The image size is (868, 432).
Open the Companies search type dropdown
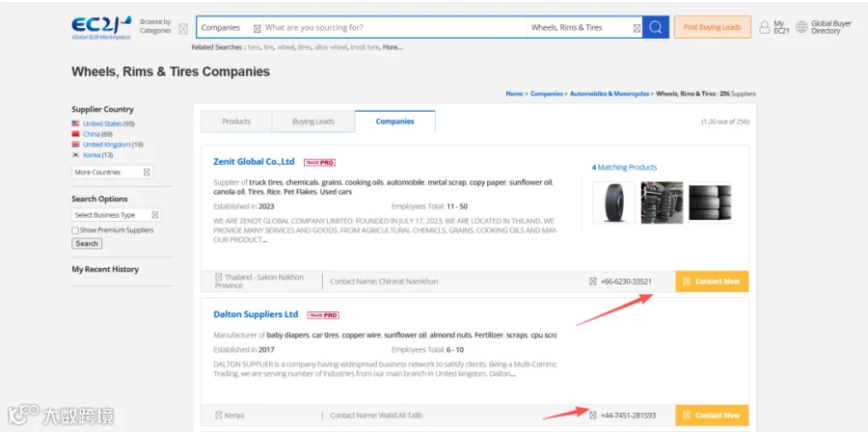(x=231, y=28)
